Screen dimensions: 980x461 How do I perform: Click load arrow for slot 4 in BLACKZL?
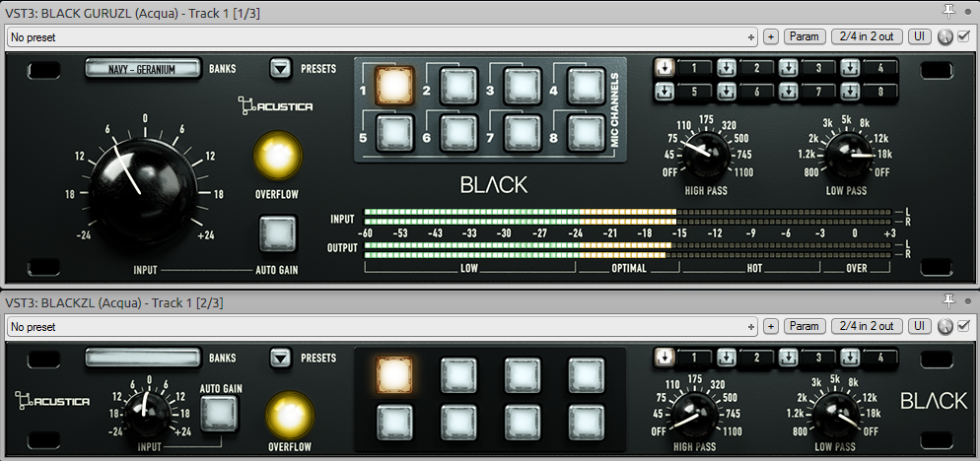pos(849,358)
